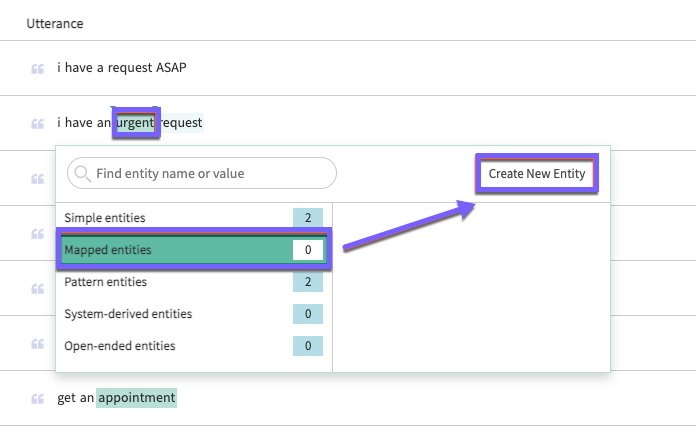Image resolution: width=696 pixels, height=426 pixels.
Task: Click the quote icon beside i have an urgent request
Action: [38, 124]
